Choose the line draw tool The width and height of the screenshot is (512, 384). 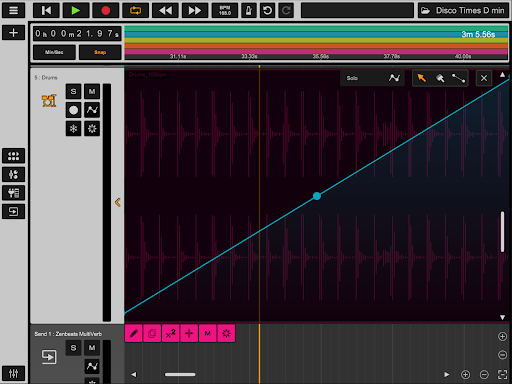458,78
